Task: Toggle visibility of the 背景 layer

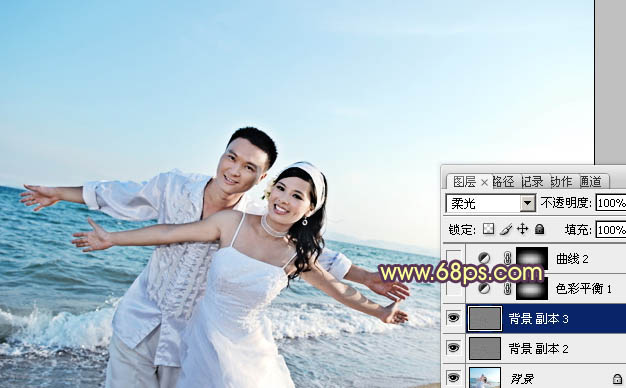Action: 453,378
